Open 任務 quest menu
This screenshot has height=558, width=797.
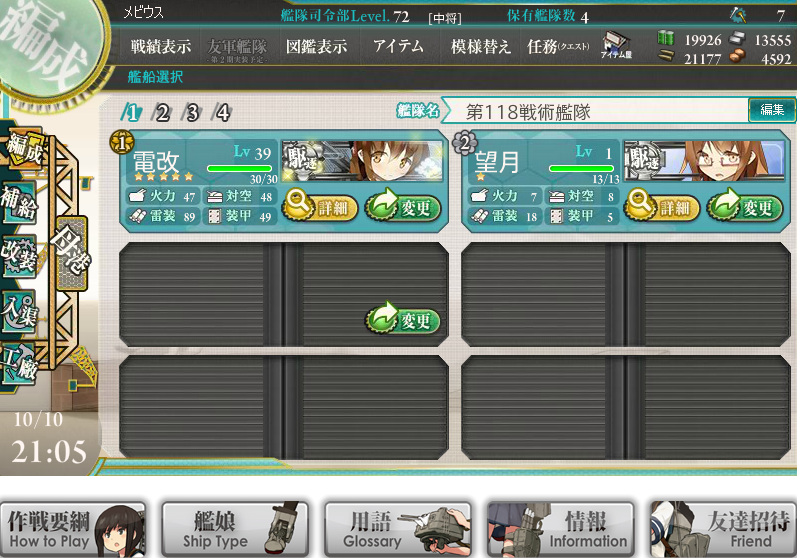(x=558, y=46)
